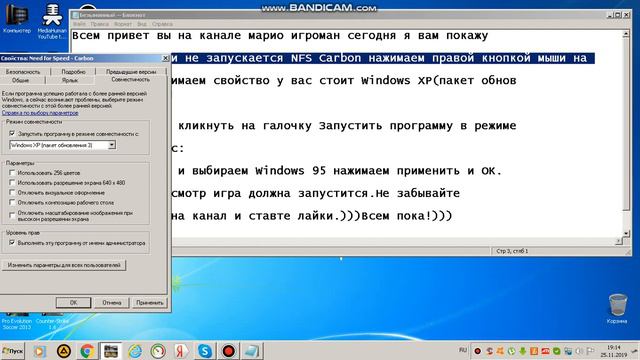Open Google Chrome from the taskbar

[x=87, y=351]
